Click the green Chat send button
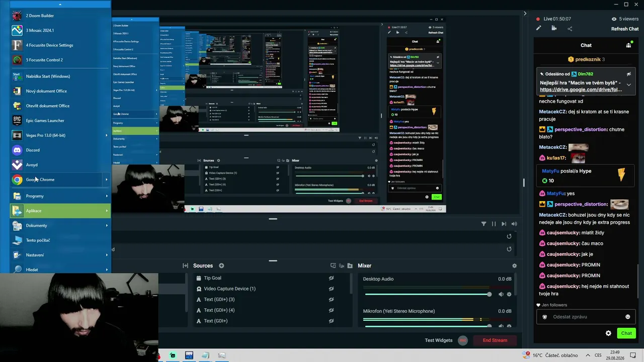Screen dimensions: 644x362 (x=626, y=333)
